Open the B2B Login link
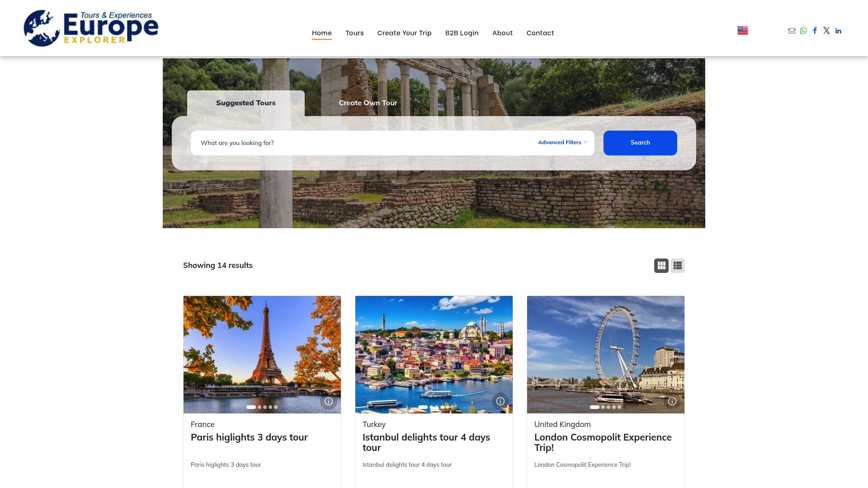 [x=462, y=33]
